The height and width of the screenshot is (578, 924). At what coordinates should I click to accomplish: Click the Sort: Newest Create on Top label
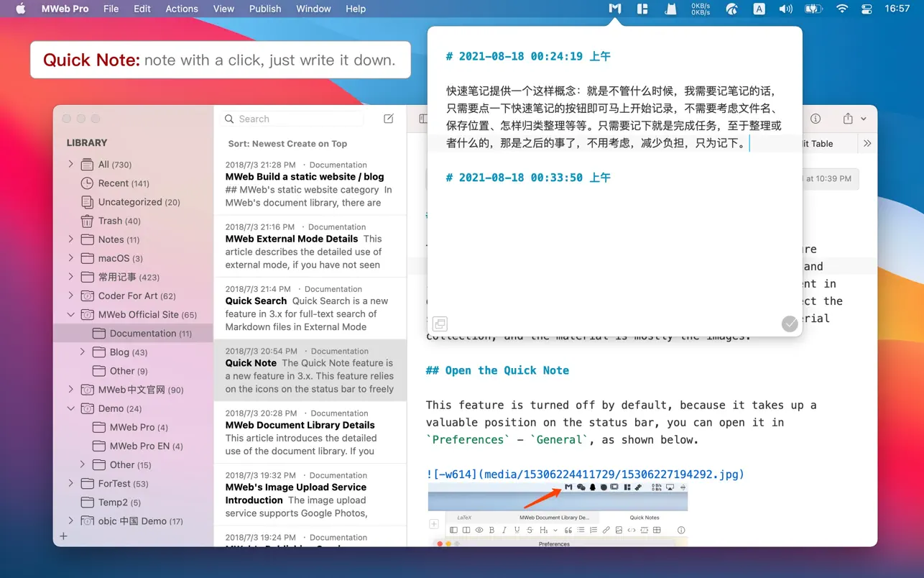(x=287, y=143)
